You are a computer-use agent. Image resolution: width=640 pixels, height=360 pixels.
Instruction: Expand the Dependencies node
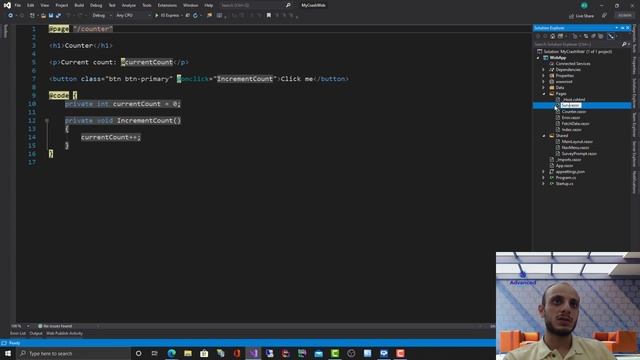[x=543, y=70]
